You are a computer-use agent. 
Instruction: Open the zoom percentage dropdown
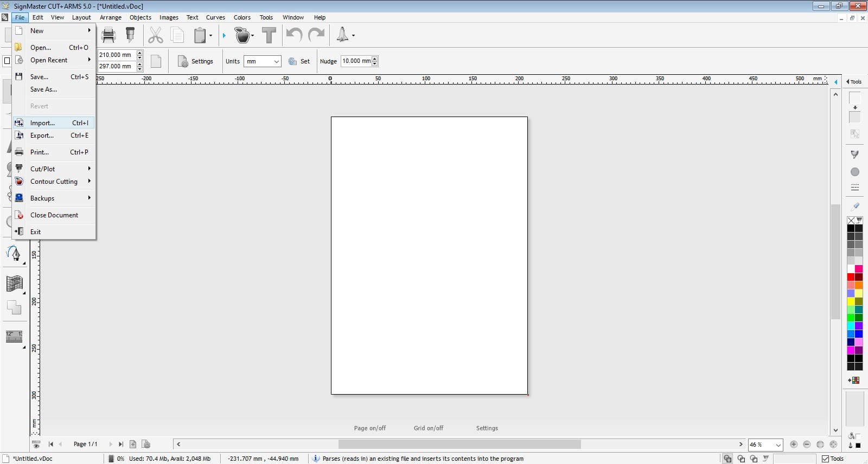coord(765,444)
